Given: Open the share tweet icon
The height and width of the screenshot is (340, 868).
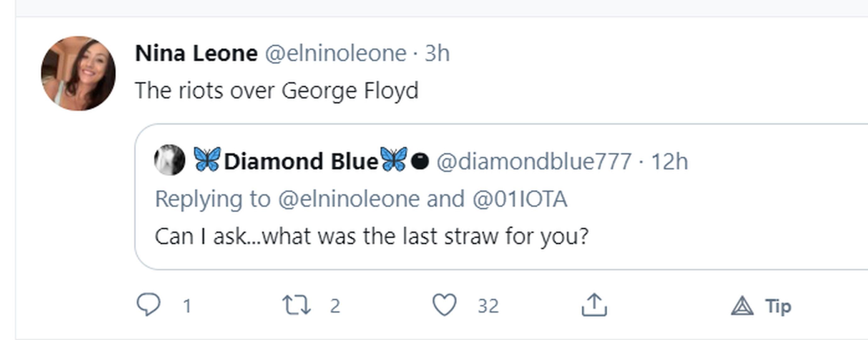Looking at the screenshot, I should (594, 305).
